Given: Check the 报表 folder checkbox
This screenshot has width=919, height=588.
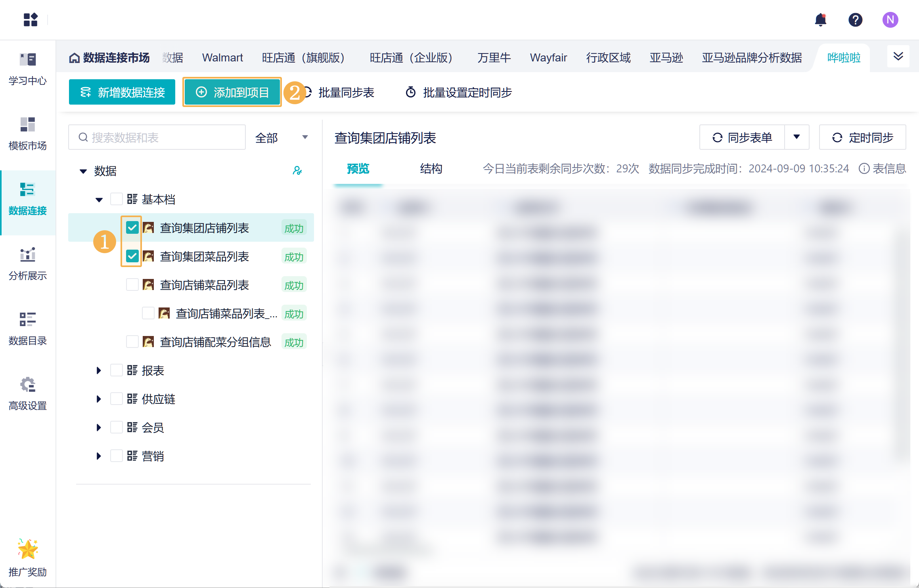Looking at the screenshot, I should (x=116, y=370).
